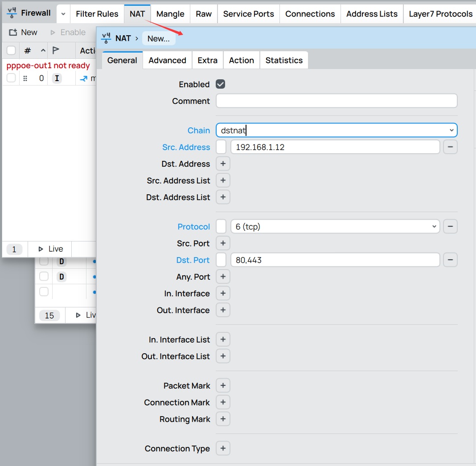
Task: Click the drag handle on rule 0
Action: coord(25,78)
